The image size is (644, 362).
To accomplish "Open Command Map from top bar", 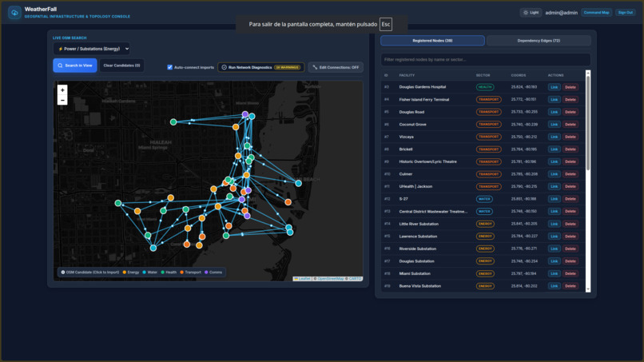I will coord(596,13).
